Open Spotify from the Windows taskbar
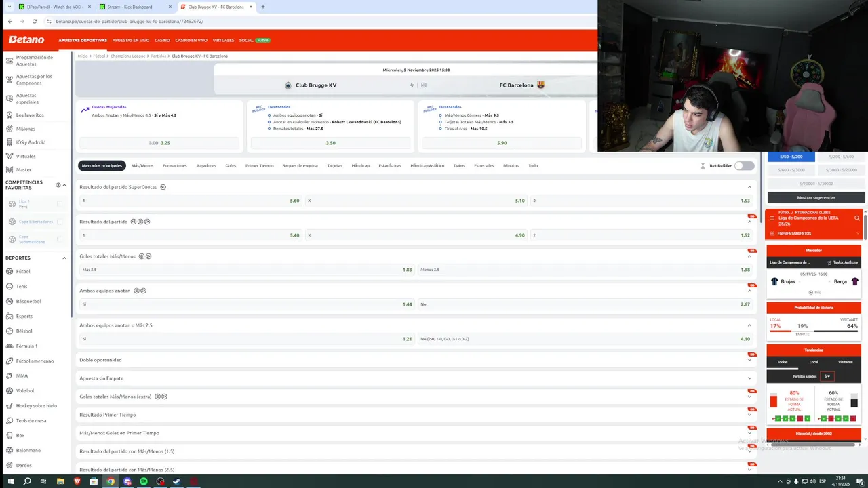The width and height of the screenshot is (868, 488). pos(144,481)
